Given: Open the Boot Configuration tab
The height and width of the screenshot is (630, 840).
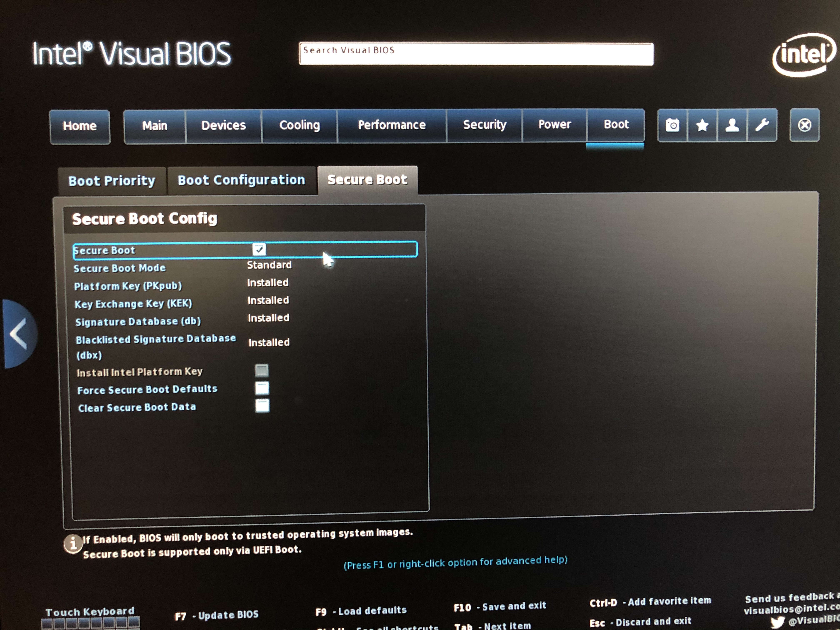Looking at the screenshot, I should pos(241,180).
